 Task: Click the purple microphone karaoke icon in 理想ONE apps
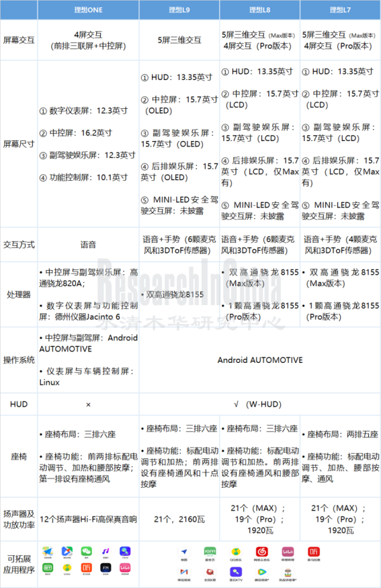pyautogui.click(x=125, y=551)
